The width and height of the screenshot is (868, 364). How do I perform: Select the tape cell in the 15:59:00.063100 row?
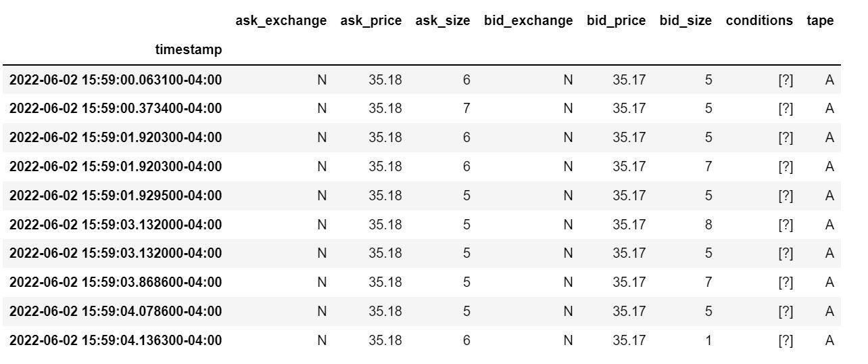click(829, 80)
